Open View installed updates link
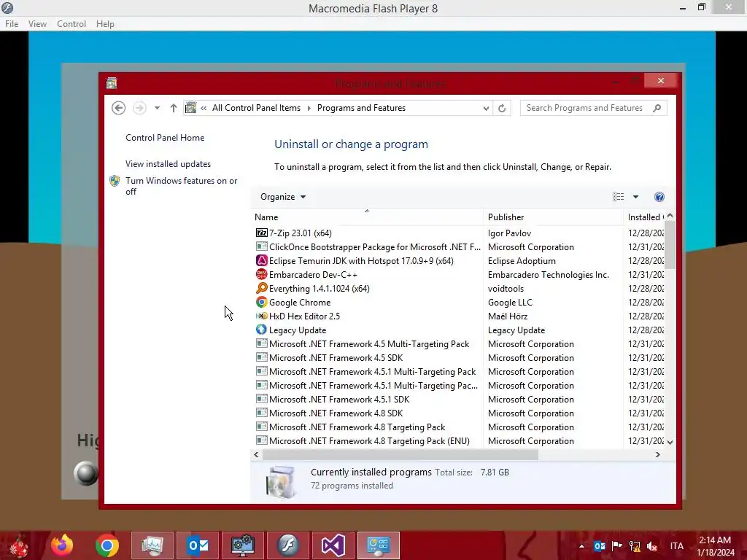This screenshot has width=747, height=560. point(169,164)
